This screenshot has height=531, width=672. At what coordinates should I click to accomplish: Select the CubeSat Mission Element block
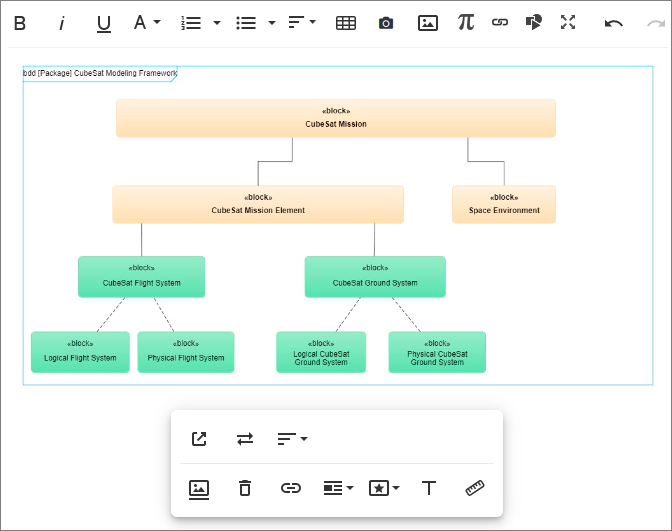pyautogui.click(x=258, y=204)
